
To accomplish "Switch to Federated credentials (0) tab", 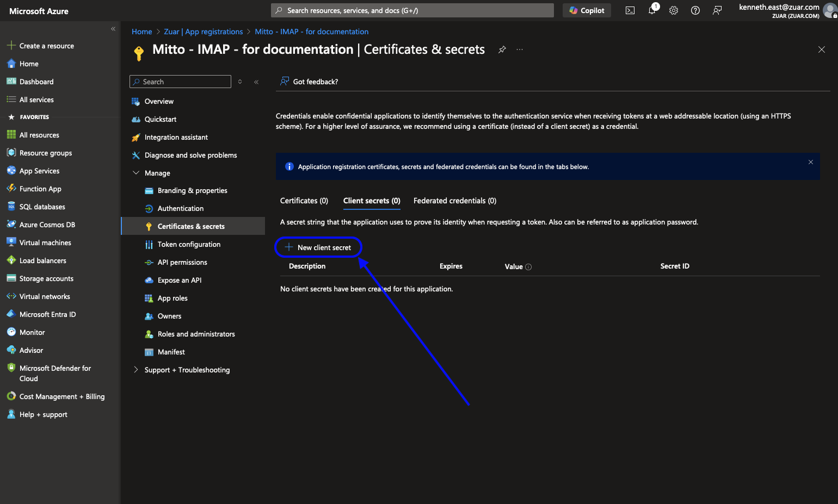I will (x=455, y=201).
